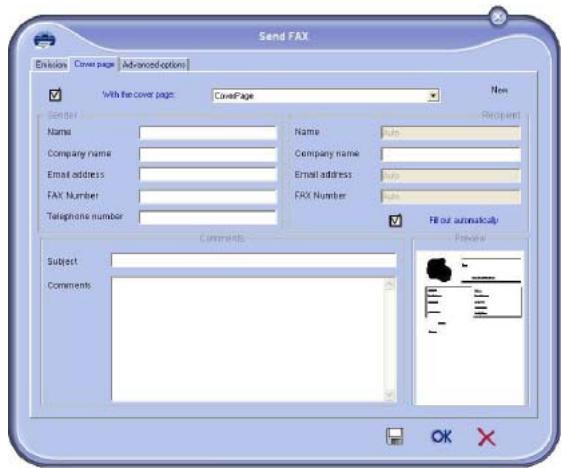Open the CoverPage template dropdown
Screen dimensions: 562x468
433,96
